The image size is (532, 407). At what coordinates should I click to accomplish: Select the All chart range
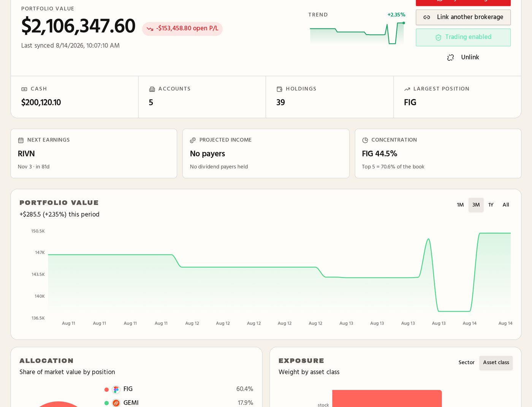(x=505, y=205)
